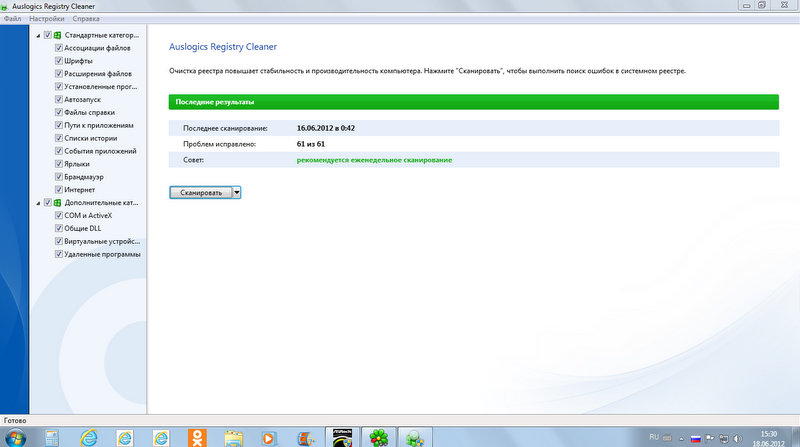Toggle Пути к приложениям checkbox

(59, 125)
